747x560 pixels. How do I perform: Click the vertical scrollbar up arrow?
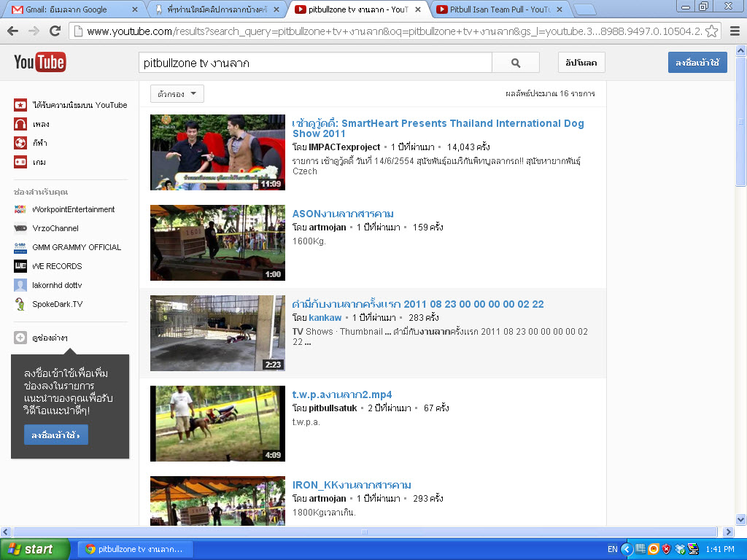pyautogui.click(x=741, y=50)
